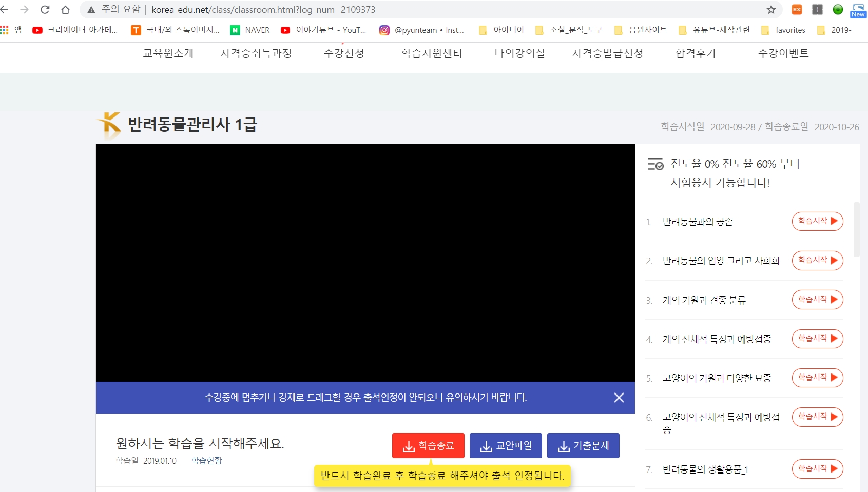The image size is (868, 492).
Task: Open the 소셜_분석_도구 bookmark folder
Action: (x=568, y=30)
